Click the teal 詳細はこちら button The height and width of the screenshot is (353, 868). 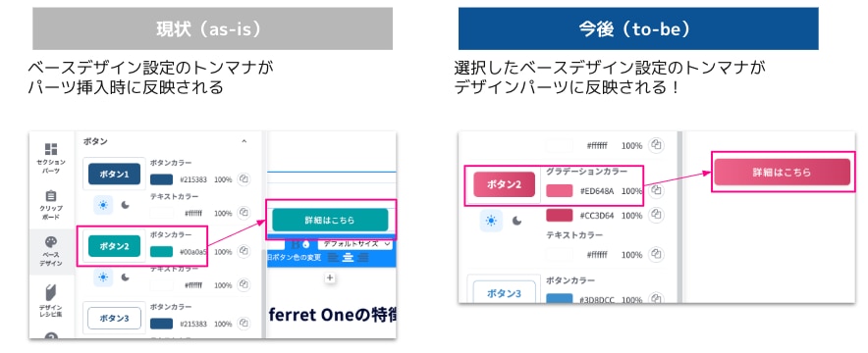coord(330,220)
